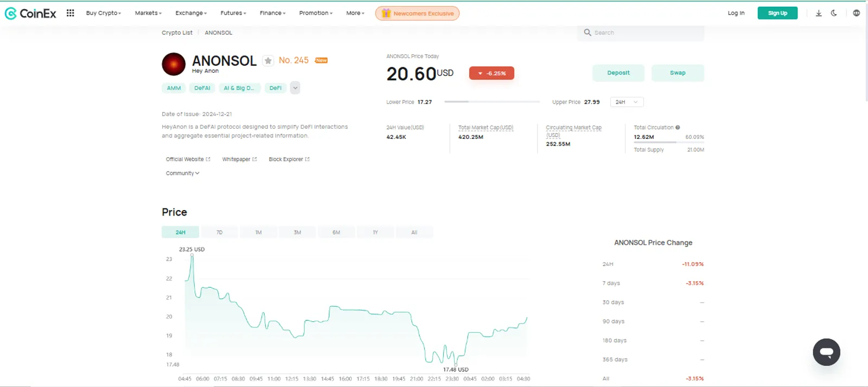
Task: Click the download app icon
Action: (819, 13)
